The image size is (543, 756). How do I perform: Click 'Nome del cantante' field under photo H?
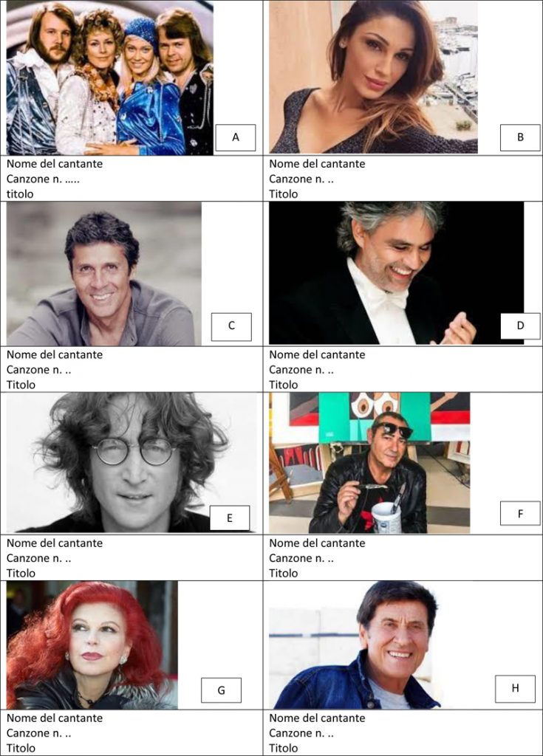(317, 718)
